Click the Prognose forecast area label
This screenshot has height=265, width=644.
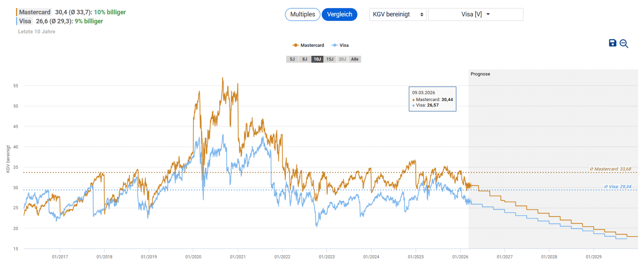480,74
